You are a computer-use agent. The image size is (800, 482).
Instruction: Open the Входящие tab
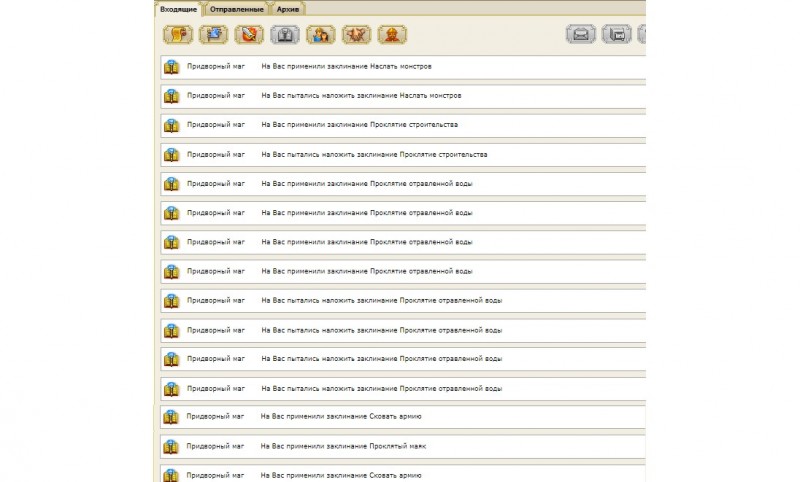[178, 9]
